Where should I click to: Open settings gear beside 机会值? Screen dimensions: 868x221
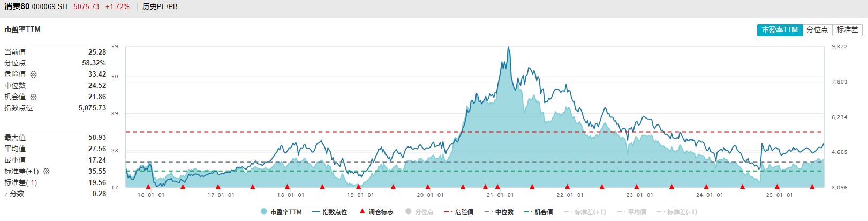click(34, 97)
